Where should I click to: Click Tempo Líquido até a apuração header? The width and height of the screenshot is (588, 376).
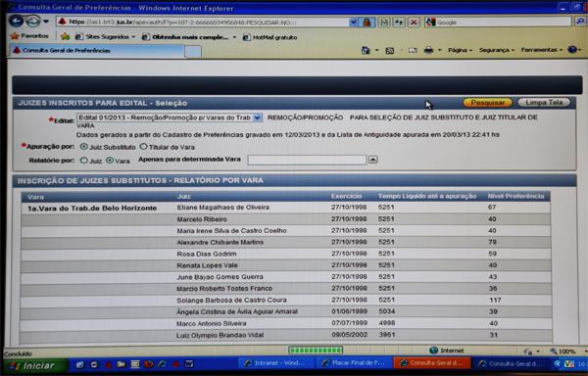click(x=427, y=196)
